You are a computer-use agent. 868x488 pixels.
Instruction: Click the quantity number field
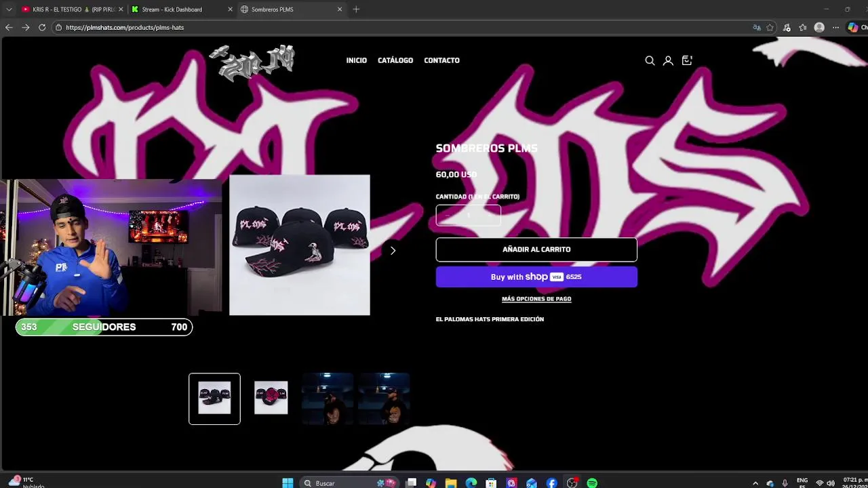click(468, 216)
